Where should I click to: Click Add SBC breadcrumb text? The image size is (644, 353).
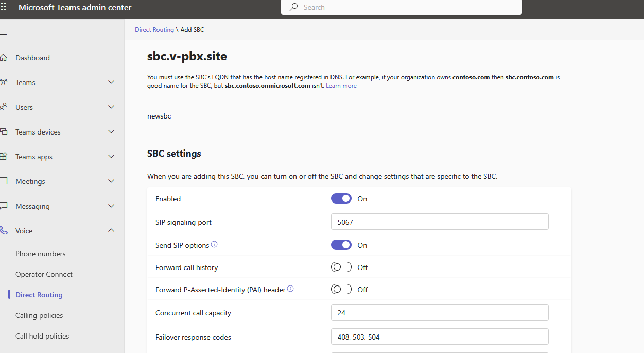pyautogui.click(x=192, y=30)
